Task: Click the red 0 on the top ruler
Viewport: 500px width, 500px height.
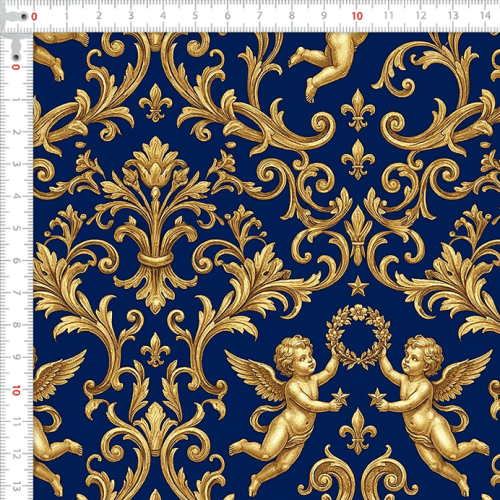Action: pos(34,16)
